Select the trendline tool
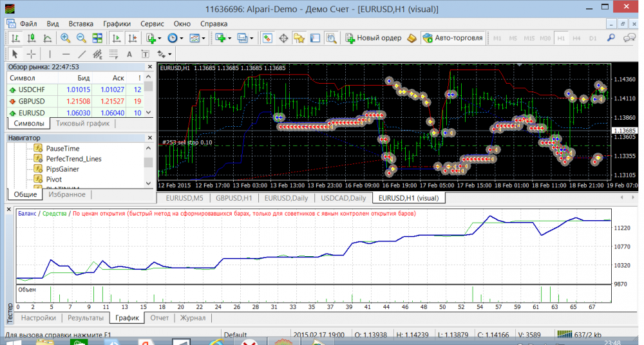 click(82, 54)
